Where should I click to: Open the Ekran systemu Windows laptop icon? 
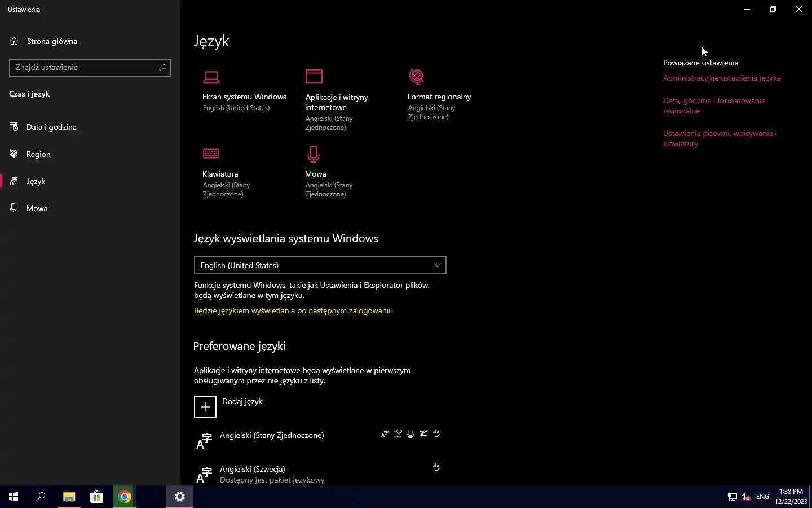point(211,76)
